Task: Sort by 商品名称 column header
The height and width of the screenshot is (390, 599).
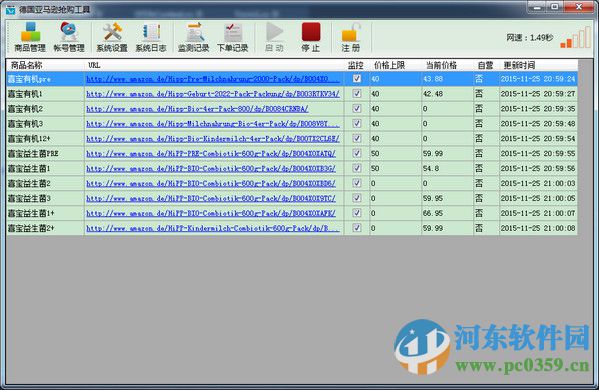Action: click(45, 65)
